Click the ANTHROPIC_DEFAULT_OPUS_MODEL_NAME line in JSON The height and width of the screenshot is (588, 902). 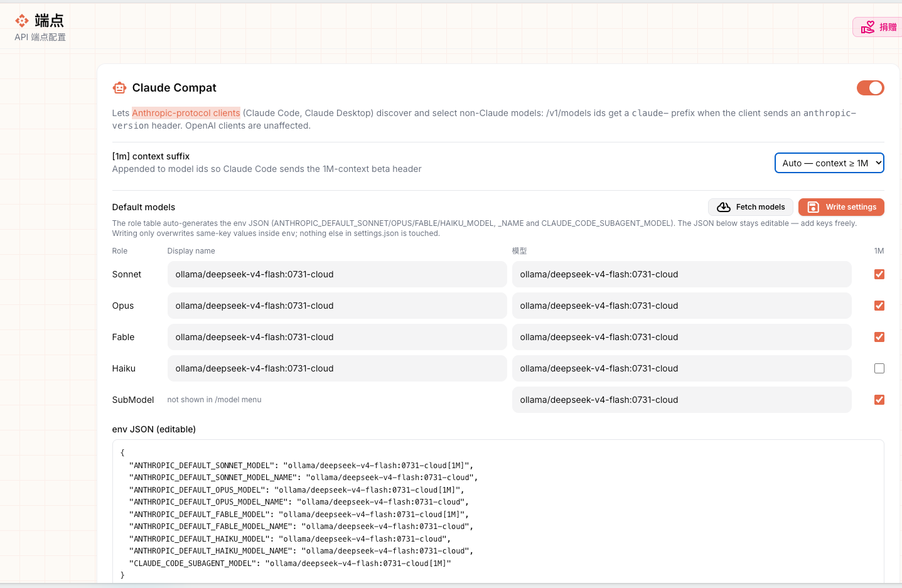point(299,502)
